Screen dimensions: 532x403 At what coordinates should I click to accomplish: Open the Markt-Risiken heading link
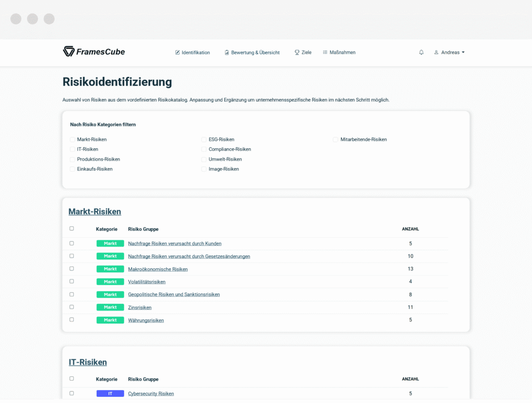tap(95, 212)
